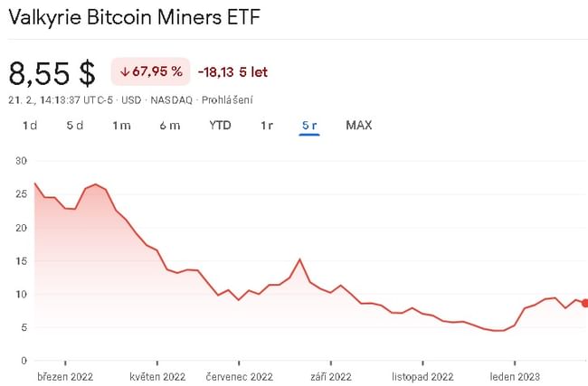Show the 1m price history
Viewport: 588px width, 386px height.
pyautogui.click(x=121, y=126)
